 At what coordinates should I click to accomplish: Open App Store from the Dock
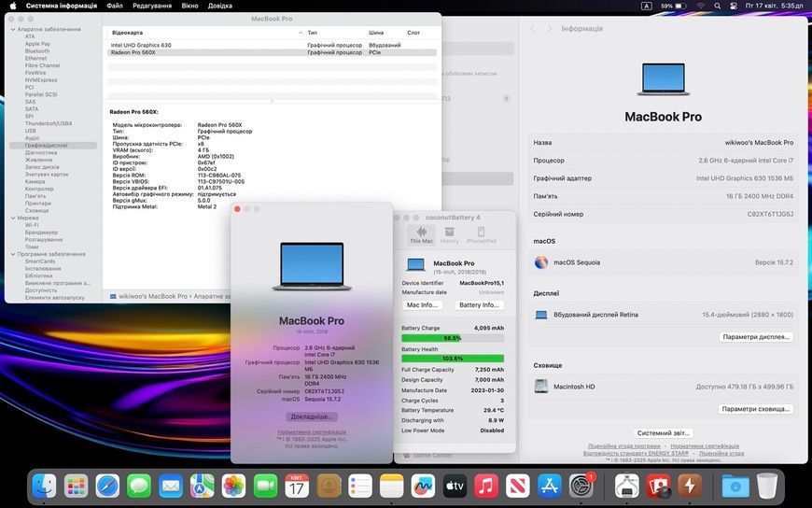(x=550, y=487)
